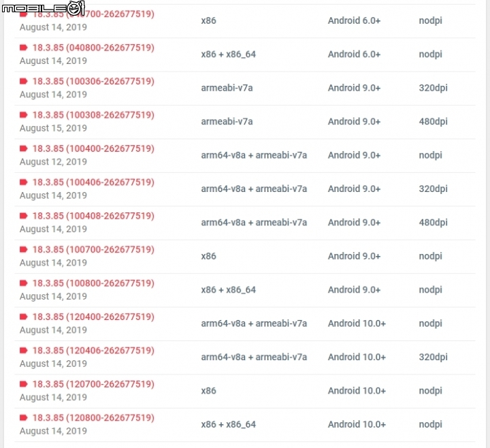Click the red tag icon beside 18.3.85 (040800-262677519)

(23, 48)
